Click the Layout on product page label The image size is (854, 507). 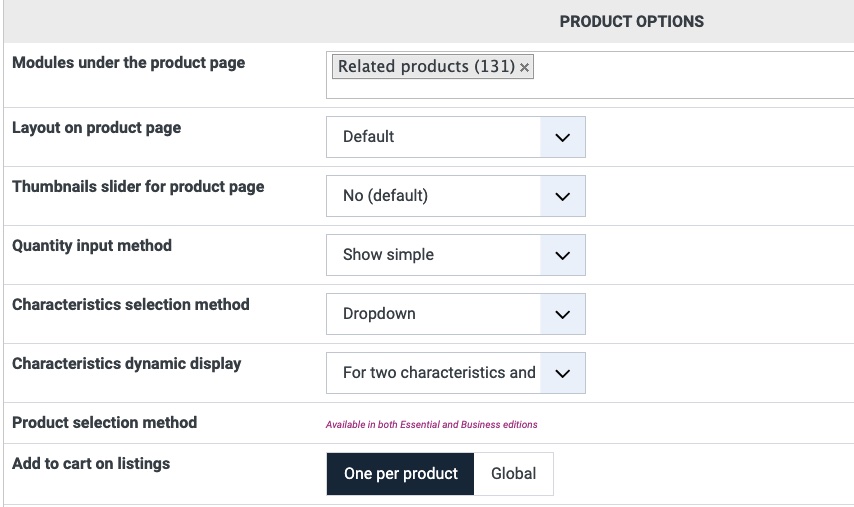(x=96, y=128)
